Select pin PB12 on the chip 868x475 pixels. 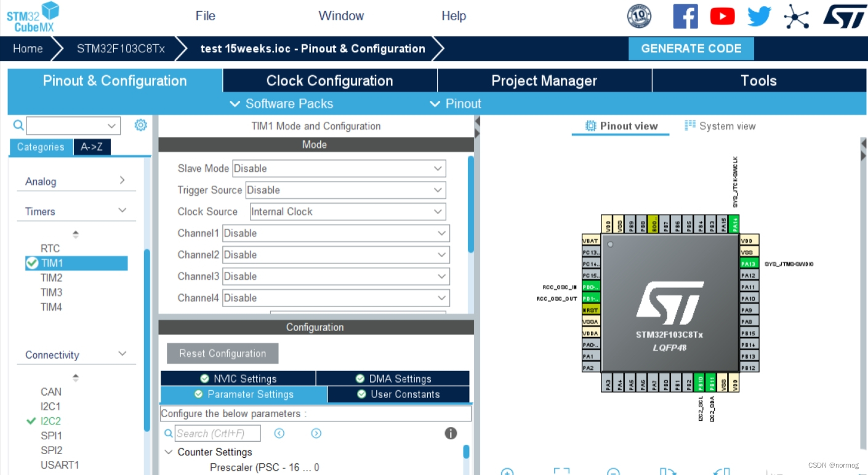tap(749, 367)
